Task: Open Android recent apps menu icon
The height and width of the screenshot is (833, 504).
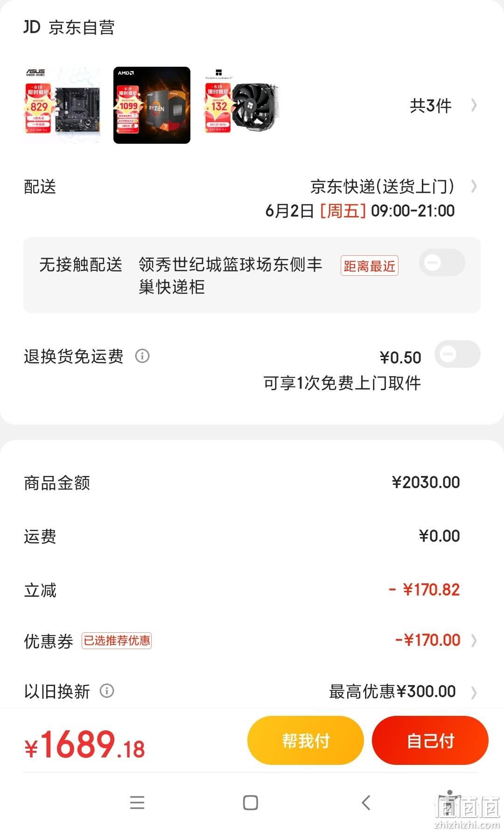Action: coord(137,802)
